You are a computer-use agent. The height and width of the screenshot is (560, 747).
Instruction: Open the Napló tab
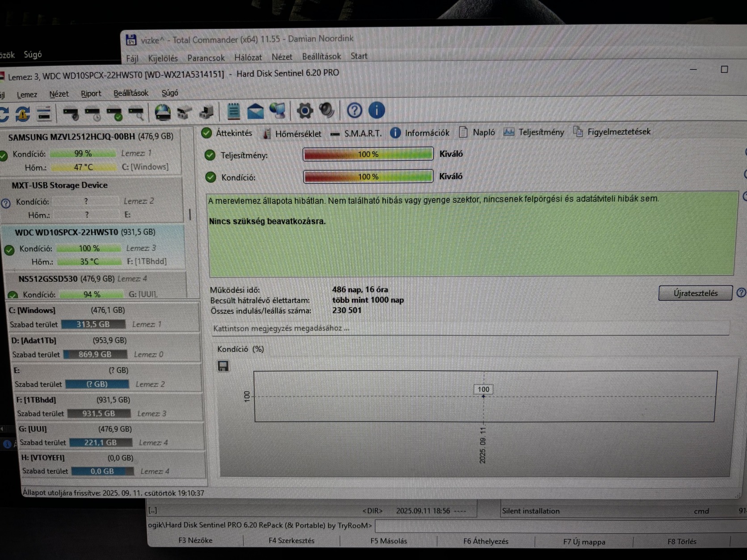tap(477, 133)
